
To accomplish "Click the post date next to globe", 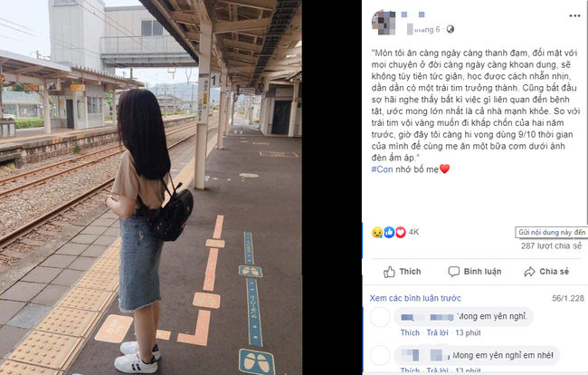I will click(x=423, y=29).
